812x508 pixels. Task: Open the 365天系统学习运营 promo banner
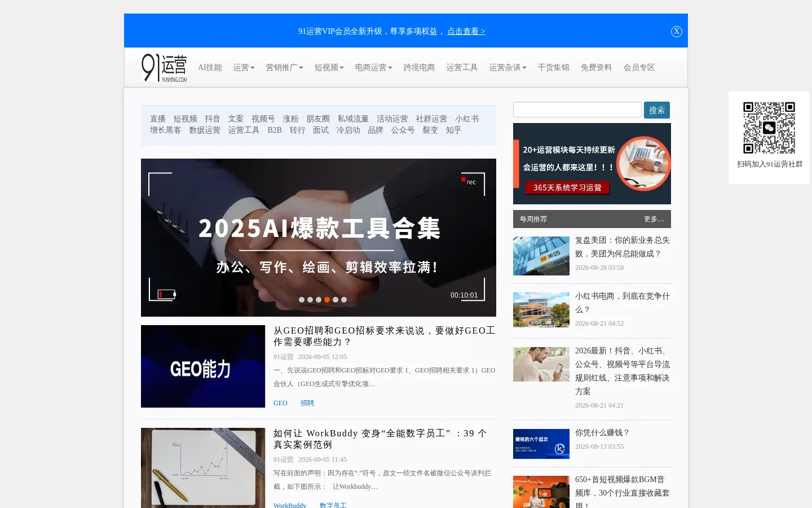[592, 164]
